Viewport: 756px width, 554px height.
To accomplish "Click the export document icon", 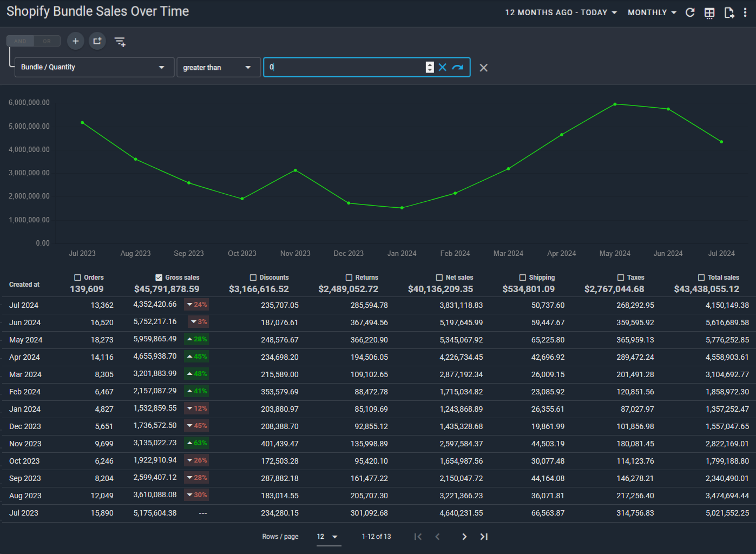I will pyautogui.click(x=729, y=13).
